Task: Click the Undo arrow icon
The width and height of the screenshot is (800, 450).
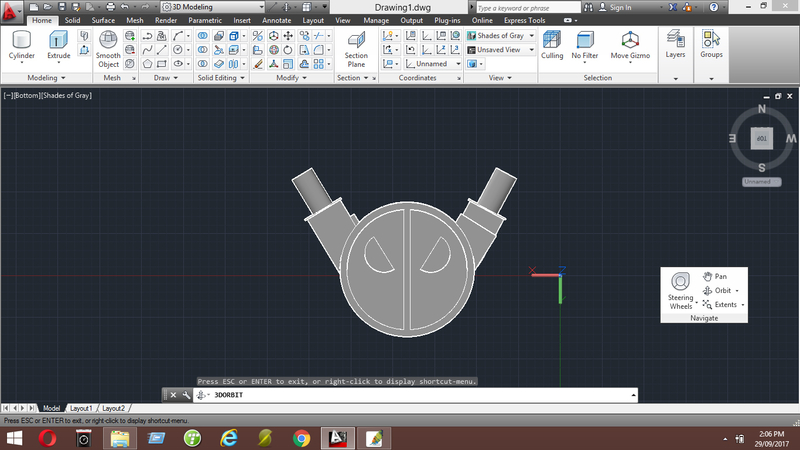Action: coord(124,7)
